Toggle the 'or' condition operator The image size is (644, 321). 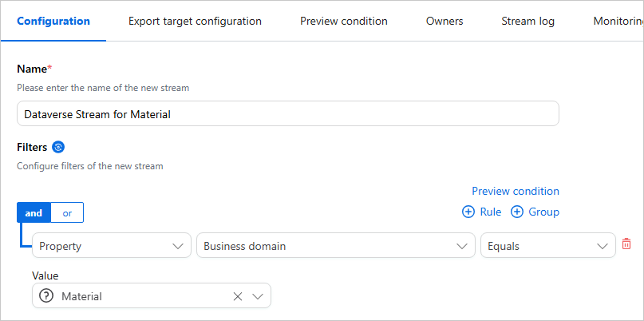coord(67,212)
